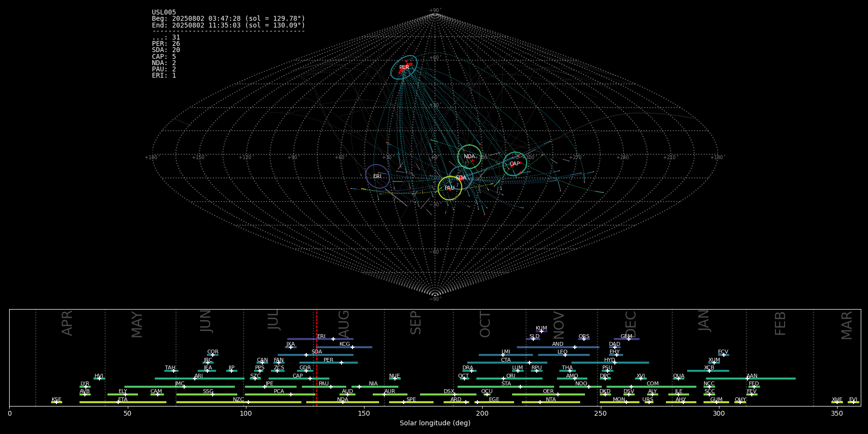868x434 pixels.
Task: Click the AND shower bar in timeline
Action: point(558,347)
